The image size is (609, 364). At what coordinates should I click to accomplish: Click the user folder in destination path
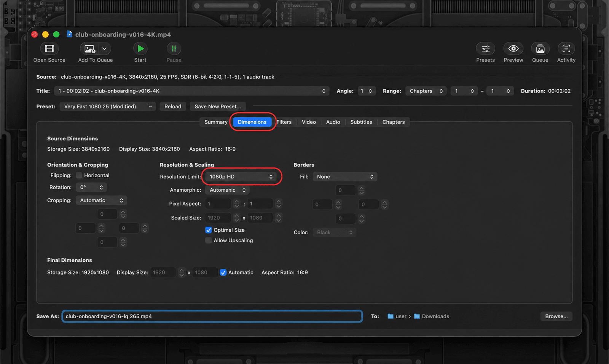[397, 316]
